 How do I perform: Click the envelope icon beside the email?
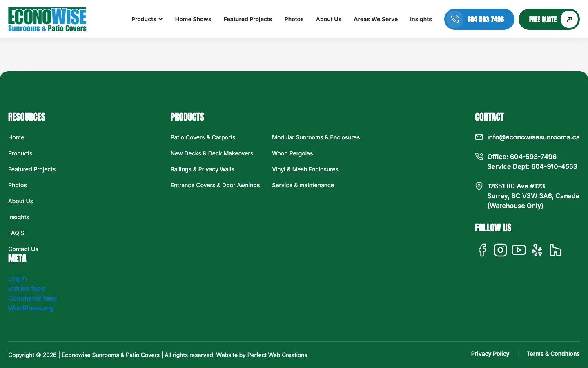click(479, 137)
